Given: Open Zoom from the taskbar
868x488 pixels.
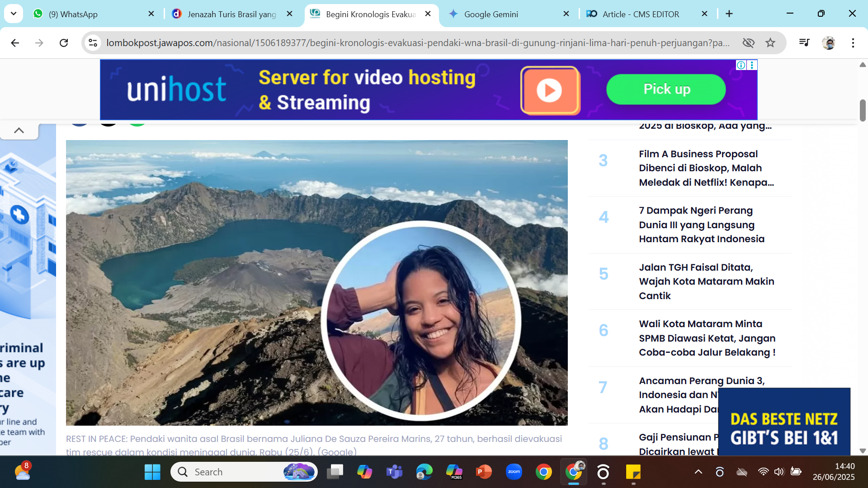Looking at the screenshot, I should (514, 472).
